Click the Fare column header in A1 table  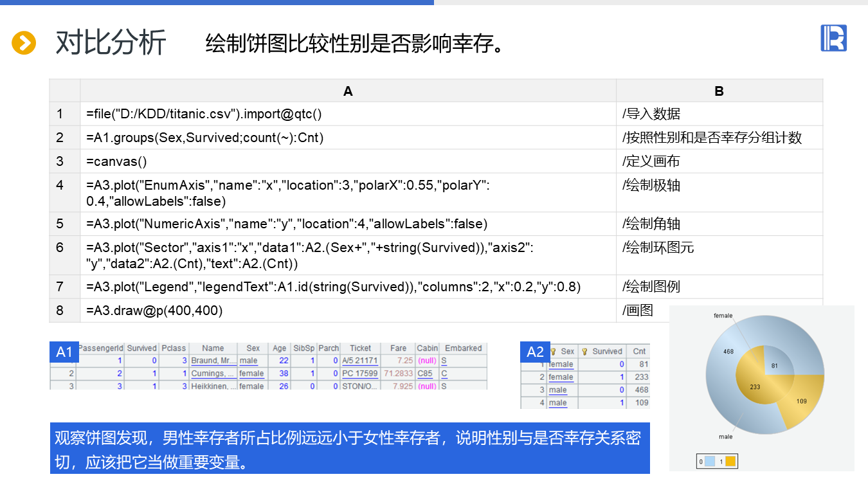tap(398, 348)
